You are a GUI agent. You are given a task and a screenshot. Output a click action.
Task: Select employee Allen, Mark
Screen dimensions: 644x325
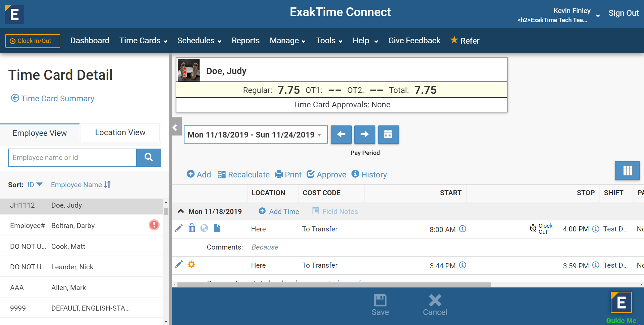click(x=82, y=288)
